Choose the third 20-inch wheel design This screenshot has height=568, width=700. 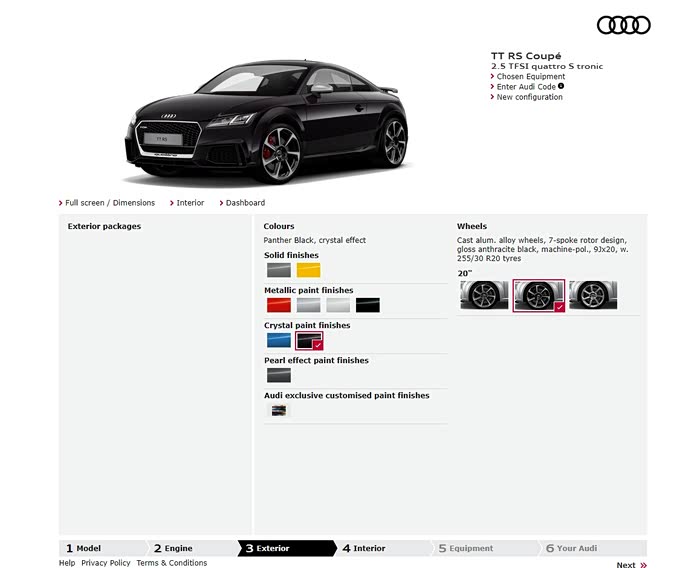(593, 295)
